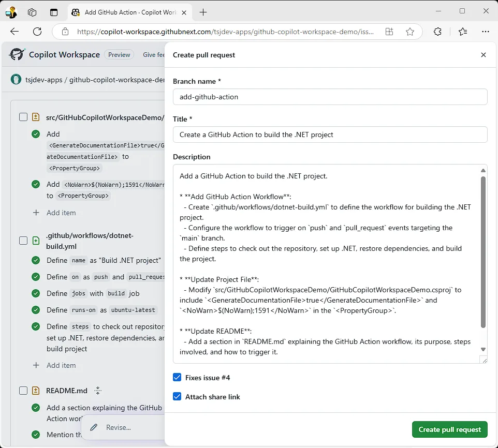
Task: Uncheck the Fixes issue #4 checkbox
Action: tap(178, 378)
